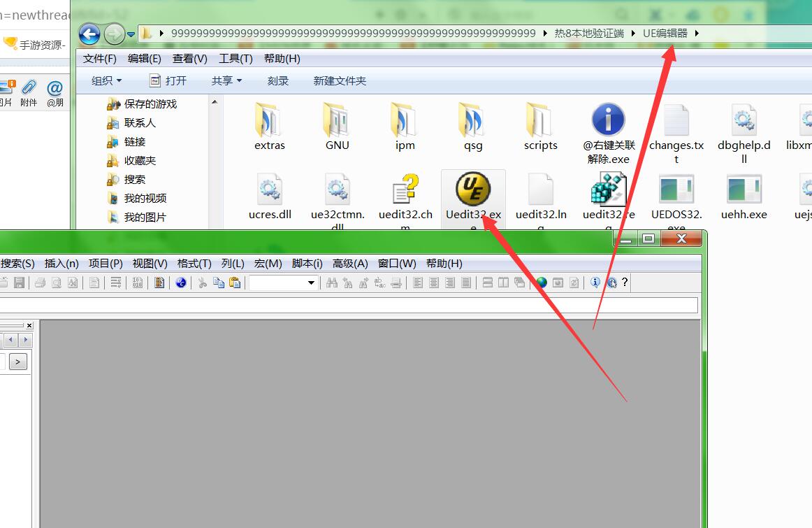Click the Paste clipboard toolbar icon
The width and height of the screenshot is (812, 528).
click(x=235, y=283)
